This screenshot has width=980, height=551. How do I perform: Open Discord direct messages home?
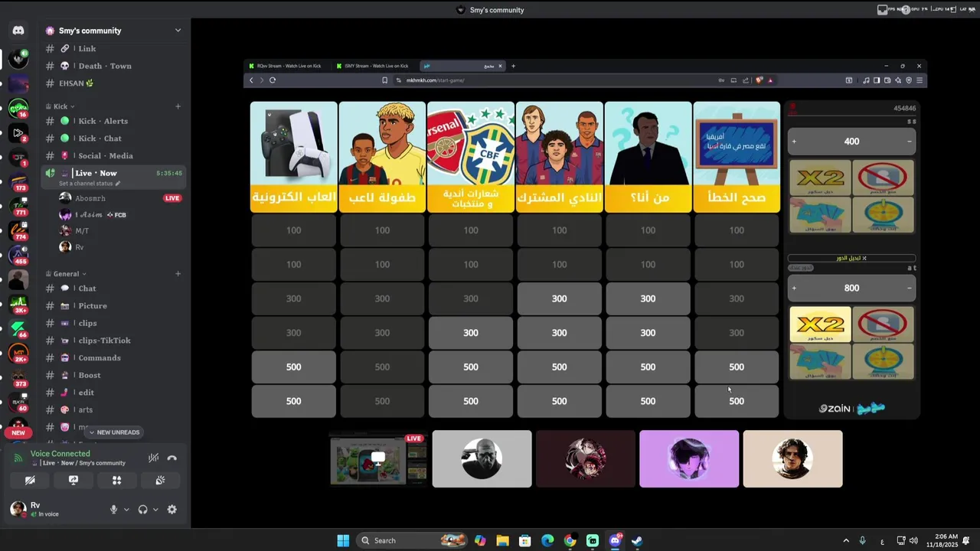(18, 31)
